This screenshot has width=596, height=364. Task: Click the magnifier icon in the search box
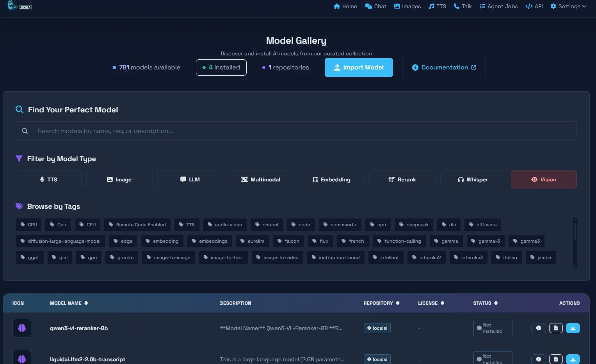(x=25, y=131)
